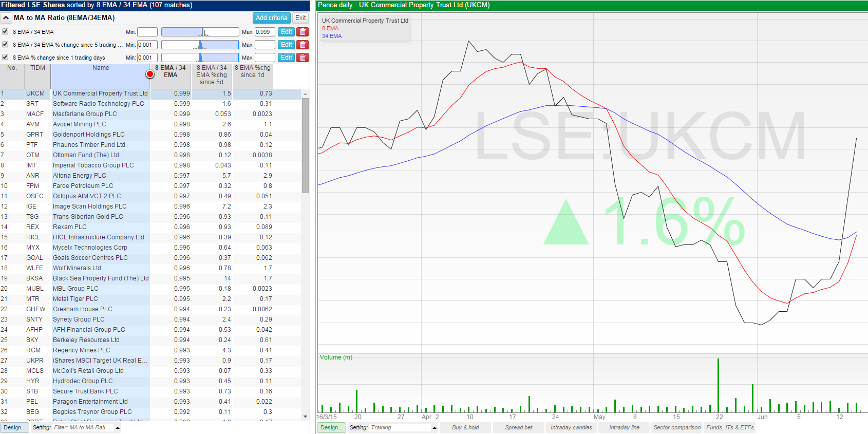
Task: Select Metal Tiger PLC row
Action: (150, 299)
